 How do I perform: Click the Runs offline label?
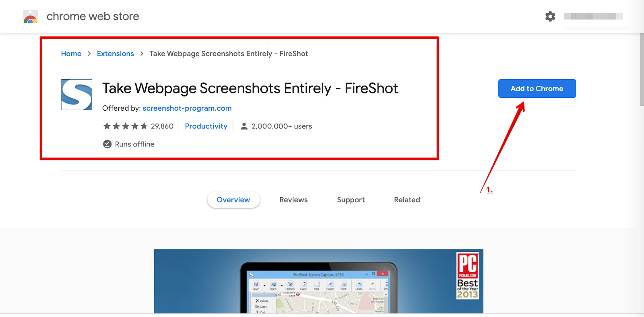[135, 144]
